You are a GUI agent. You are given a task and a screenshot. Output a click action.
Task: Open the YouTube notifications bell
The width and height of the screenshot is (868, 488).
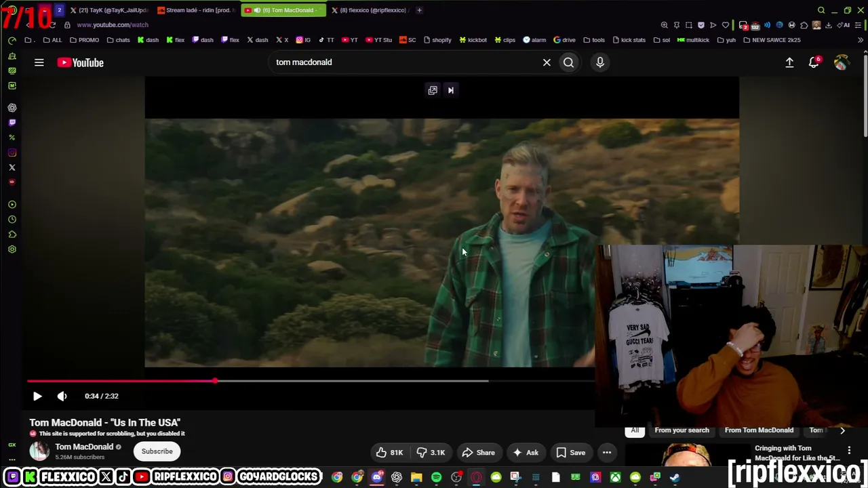point(814,62)
